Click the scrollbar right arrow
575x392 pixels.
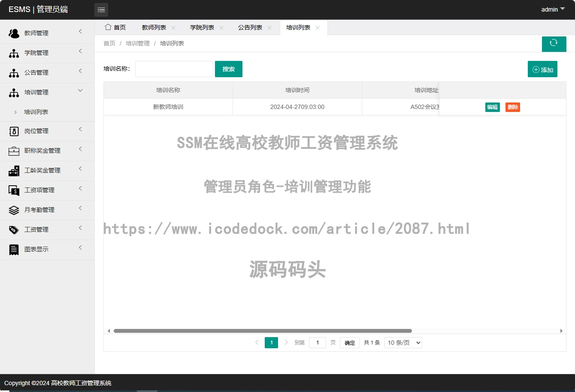click(x=561, y=331)
